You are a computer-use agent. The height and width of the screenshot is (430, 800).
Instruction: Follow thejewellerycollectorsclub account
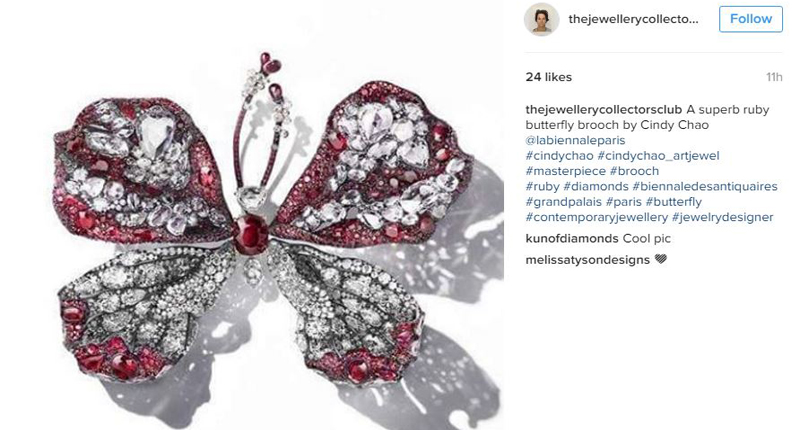(751, 19)
